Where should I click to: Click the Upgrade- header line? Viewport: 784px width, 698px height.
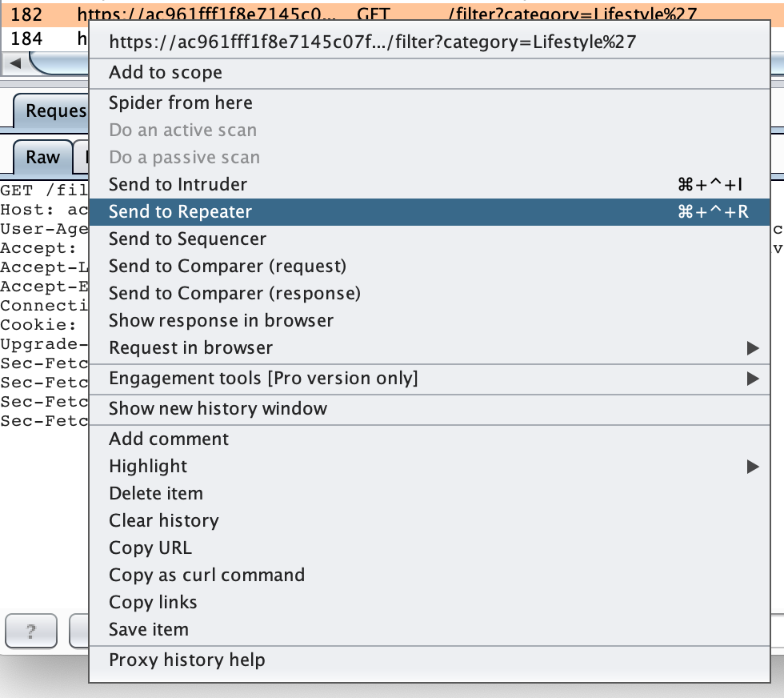point(44,343)
